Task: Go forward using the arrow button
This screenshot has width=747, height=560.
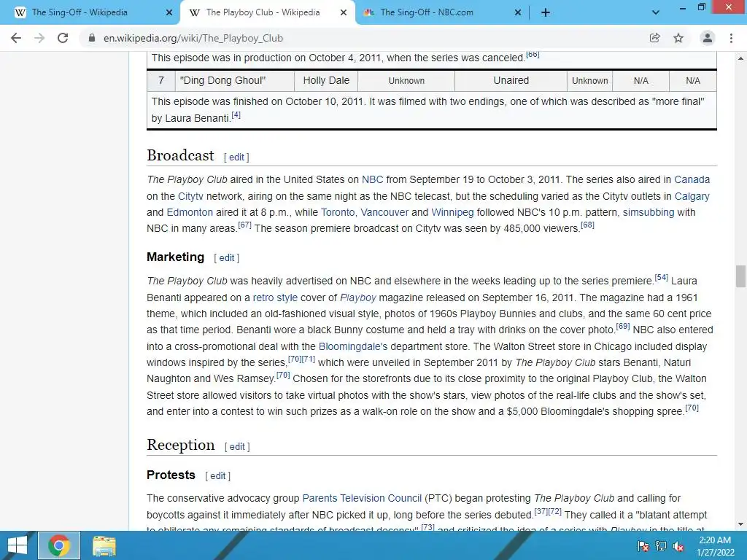Action: (x=39, y=38)
